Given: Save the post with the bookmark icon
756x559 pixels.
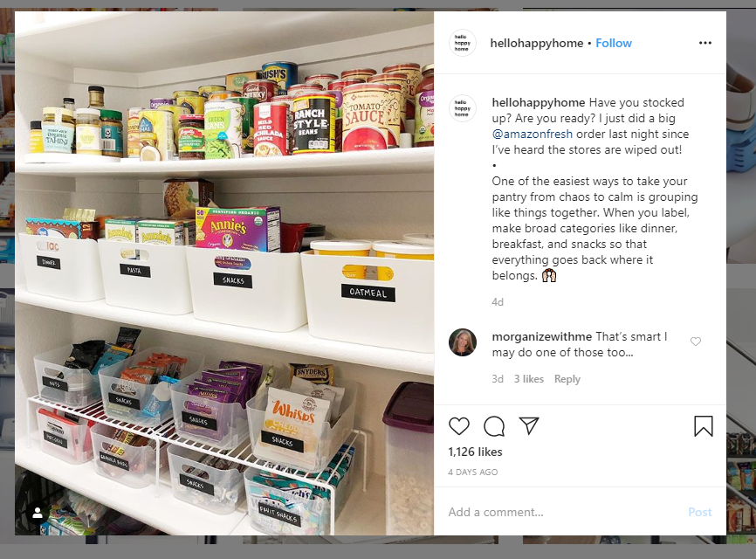Looking at the screenshot, I should click(x=704, y=426).
